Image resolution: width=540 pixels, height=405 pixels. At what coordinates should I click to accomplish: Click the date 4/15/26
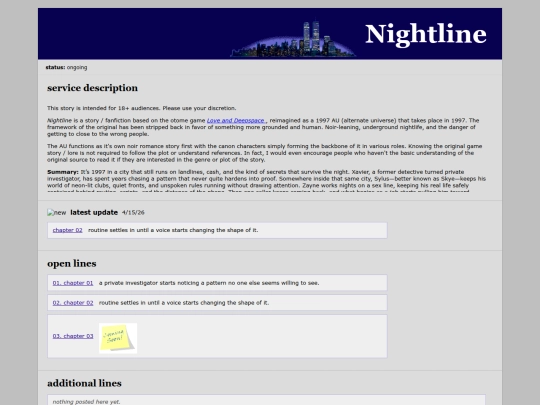click(133, 212)
